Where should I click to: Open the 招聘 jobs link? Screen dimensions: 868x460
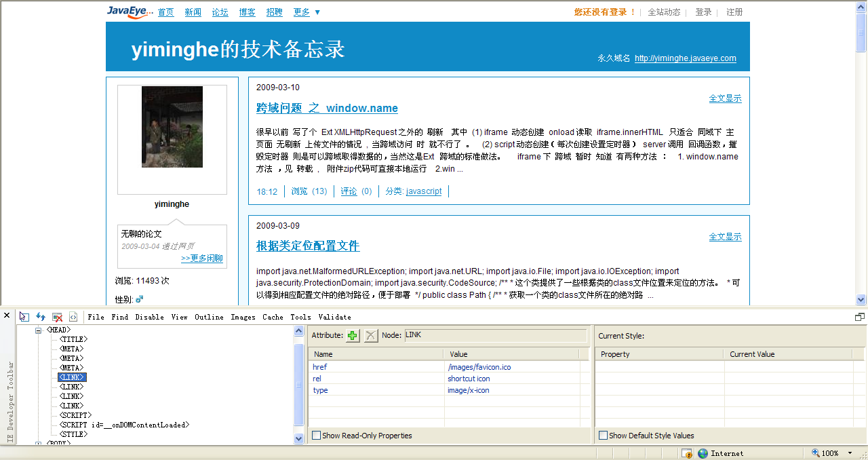point(275,12)
